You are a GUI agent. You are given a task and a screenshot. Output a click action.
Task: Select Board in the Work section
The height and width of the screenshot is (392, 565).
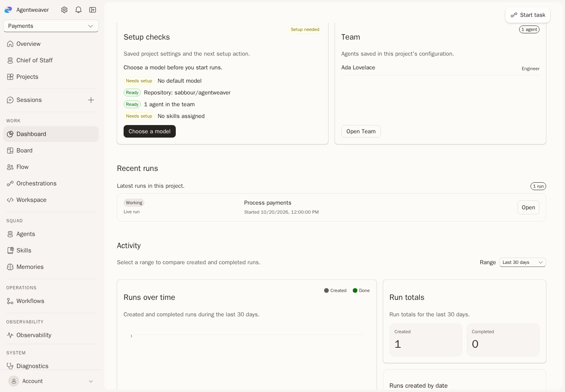tap(51, 151)
